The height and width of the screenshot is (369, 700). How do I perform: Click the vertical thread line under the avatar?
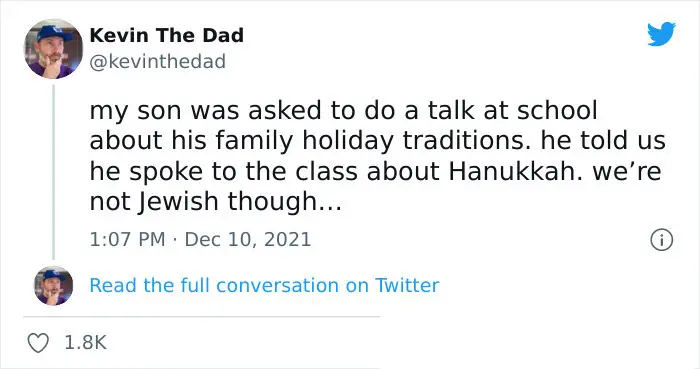pyautogui.click(x=54, y=172)
